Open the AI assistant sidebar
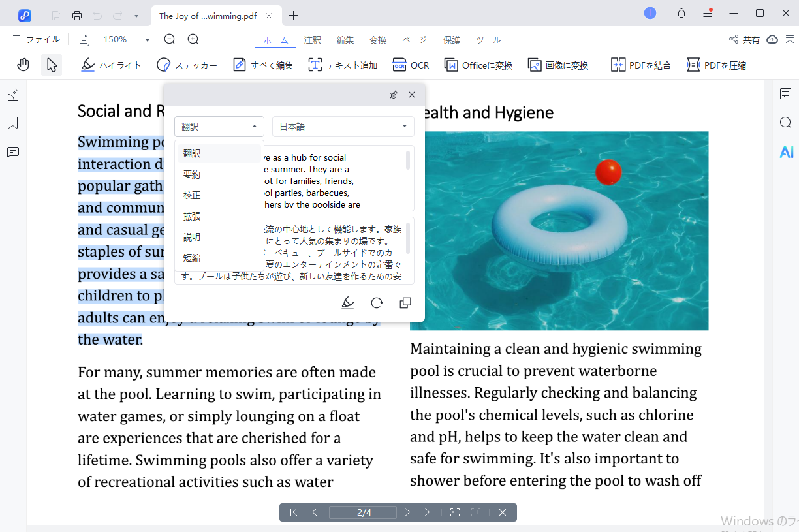 (x=787, y=152)
